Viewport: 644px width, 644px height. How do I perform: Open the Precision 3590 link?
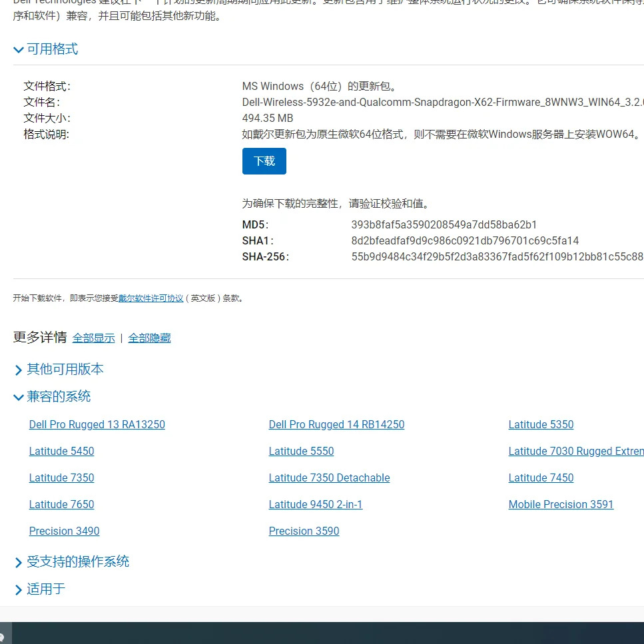[304, 531]
